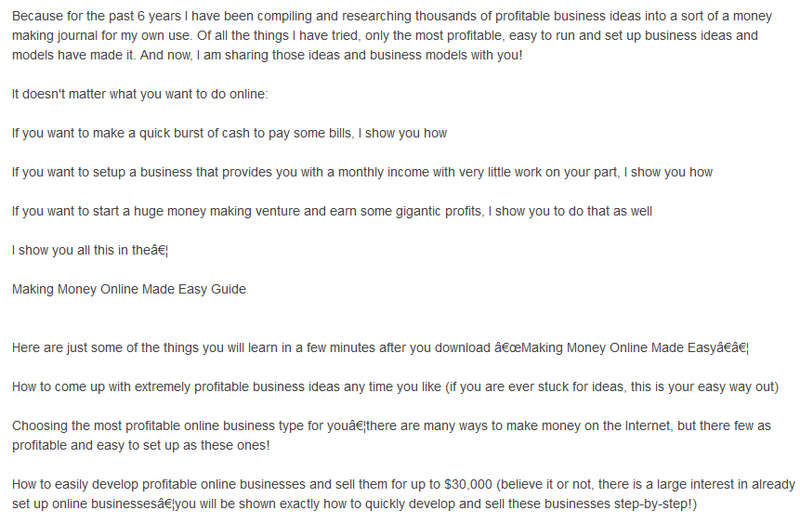Click the line starting "Here are just some"
The height and width of the screenshot is (523, 800).
click(380, 348)
